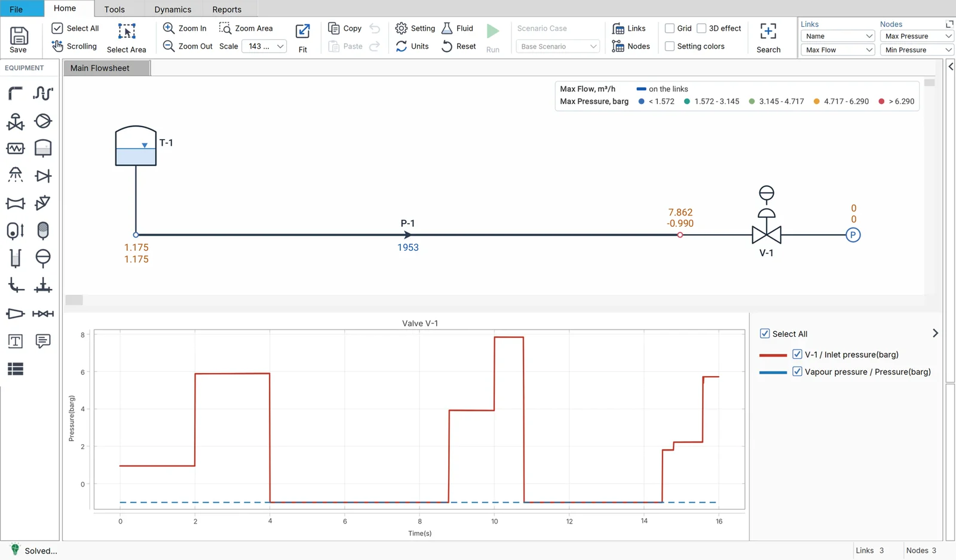Image resolution: width=956 pixels, height=560 pixels.
Task: Open the Reports tab
Action: coord(227,10)
